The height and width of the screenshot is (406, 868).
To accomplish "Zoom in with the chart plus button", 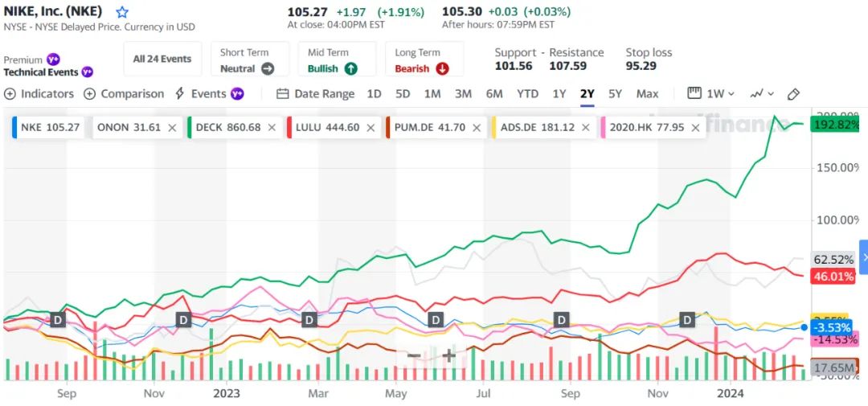I will pos(448,355).
